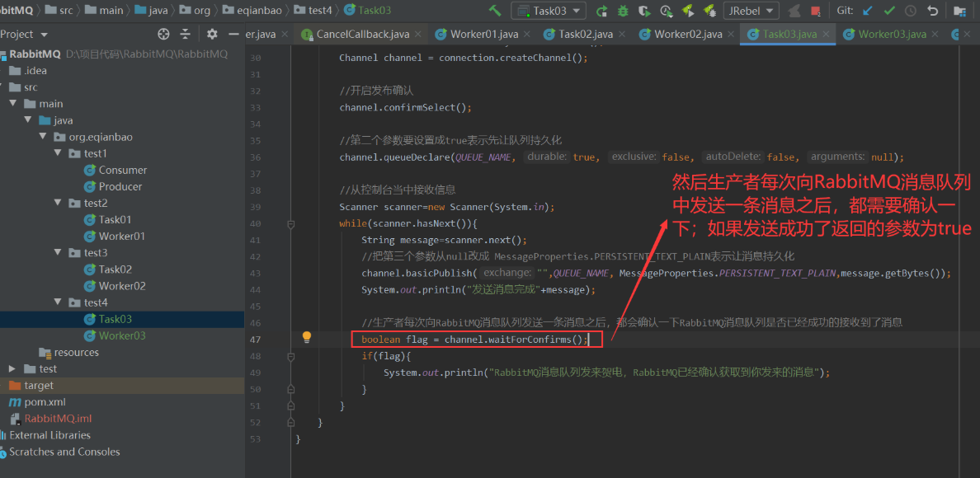Toggle code fold at the if(flag) line
980x478 pixels.
(x=290, y=356)
